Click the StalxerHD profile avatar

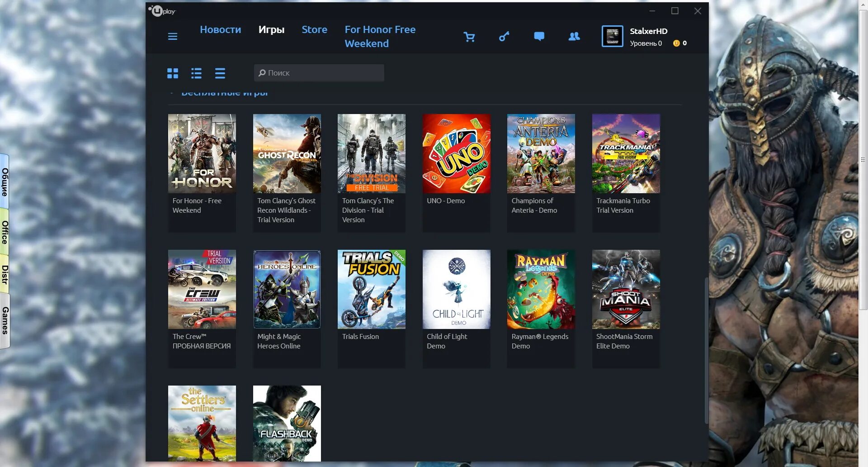pyautogui.click(x=612, y=36)
